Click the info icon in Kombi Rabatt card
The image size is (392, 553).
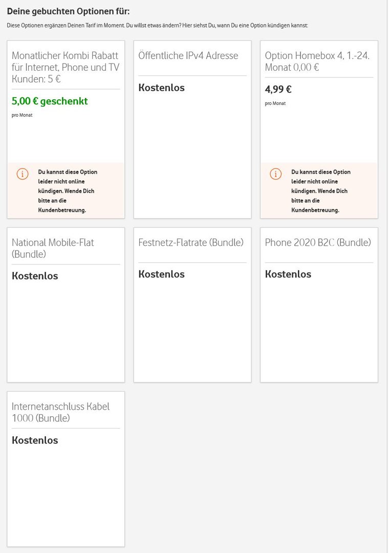point(23,174)
